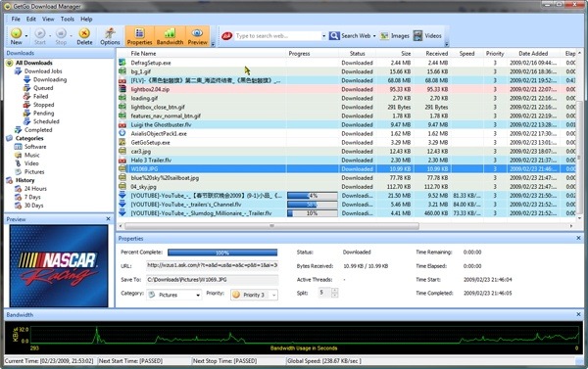
Task: Select the Failed jobs tree item
Action: tap(40, 96)
